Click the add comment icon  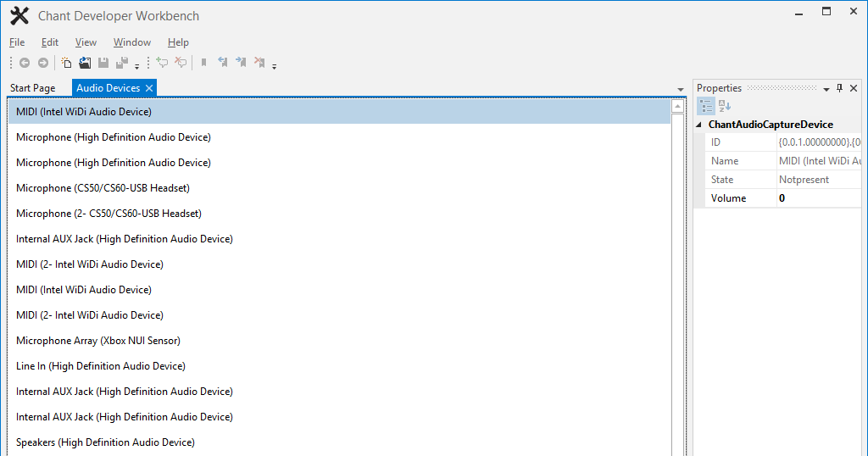[x=162, y=63]
